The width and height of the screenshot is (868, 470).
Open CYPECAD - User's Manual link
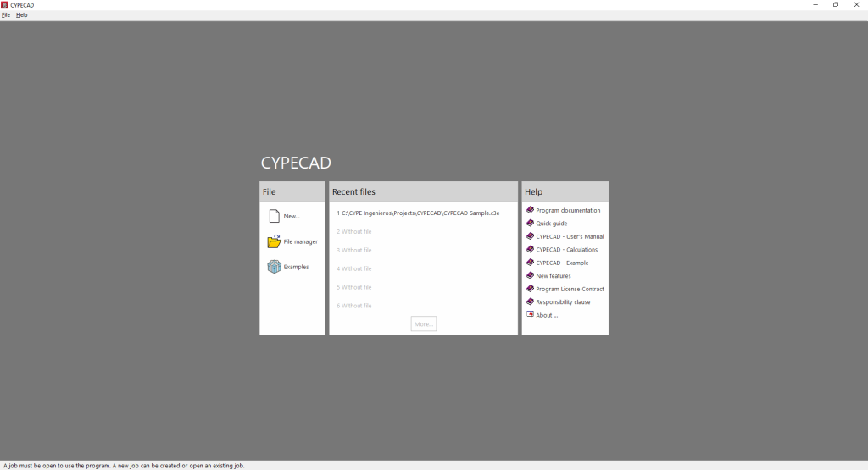click(x=570, y=236)
